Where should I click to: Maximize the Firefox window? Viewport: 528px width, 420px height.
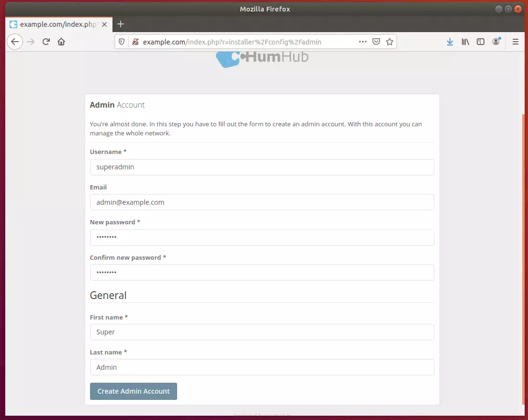508,9
